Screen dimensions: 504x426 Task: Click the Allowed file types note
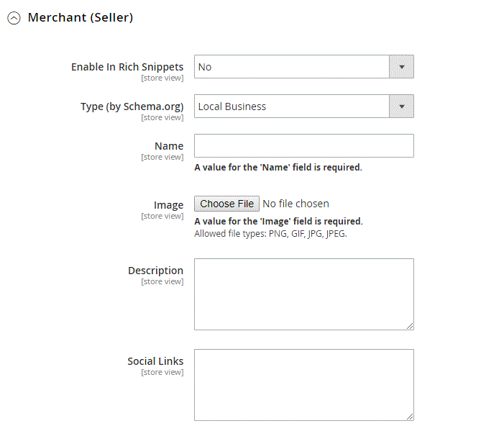coord(270,234)
